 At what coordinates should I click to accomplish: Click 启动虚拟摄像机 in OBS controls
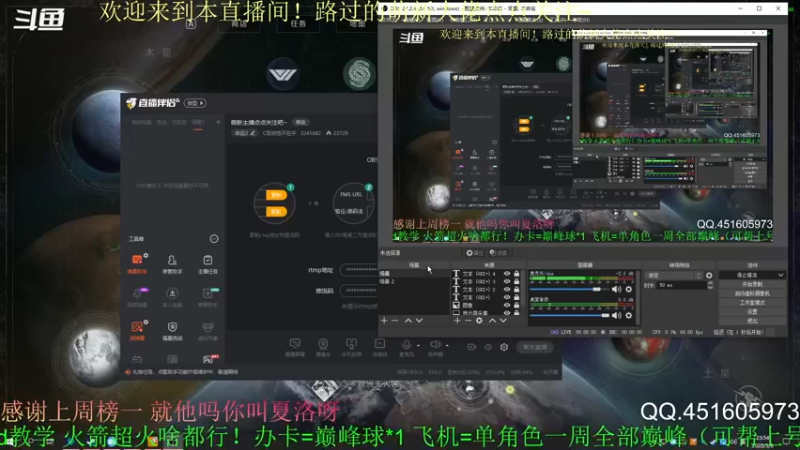(753, 293)
